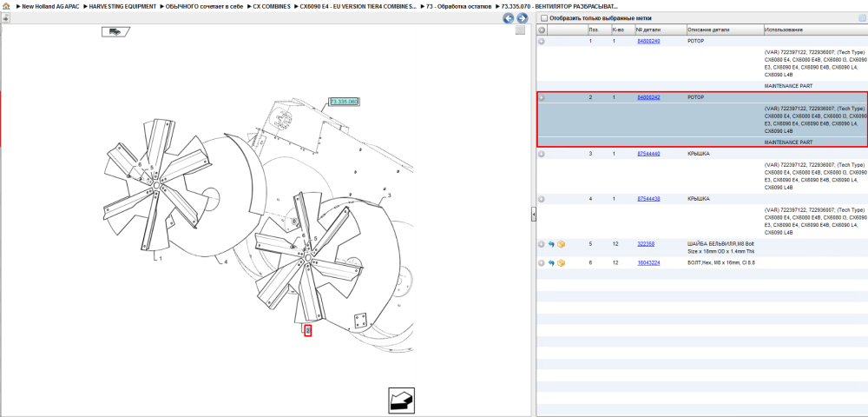Click the plus icon for position 4 КРЫШКА

[542, 199]
